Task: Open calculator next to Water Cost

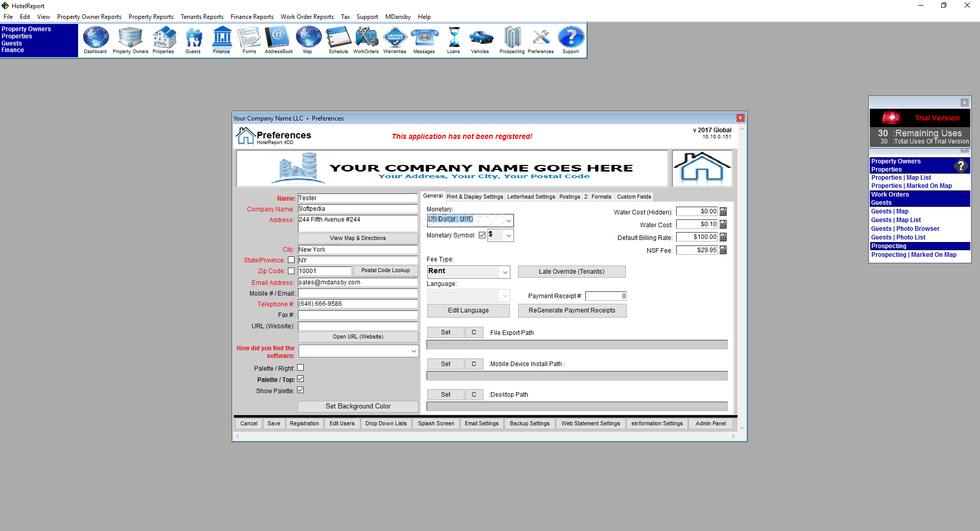Action: click(x=723, y=224)
